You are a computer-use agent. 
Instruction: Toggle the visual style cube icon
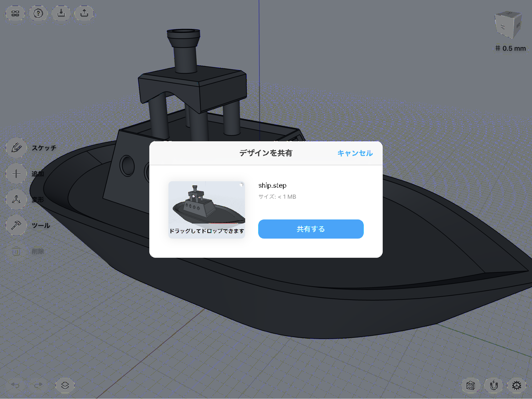pos(471,385)
